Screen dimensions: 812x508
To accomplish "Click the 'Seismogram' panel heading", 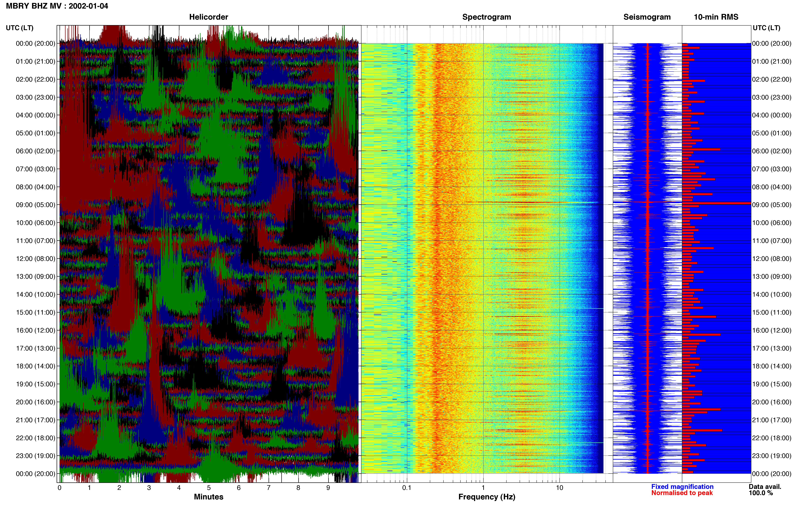I will click(x=647, y=17).
